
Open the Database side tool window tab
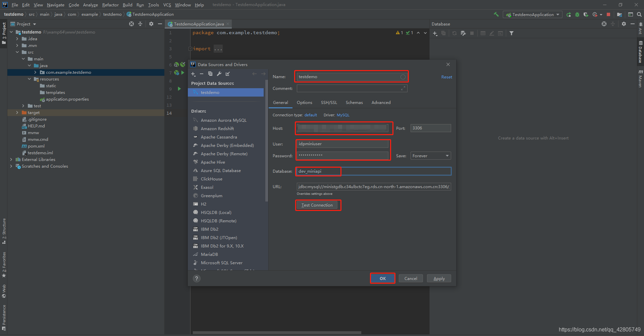[x=640, y=52]
